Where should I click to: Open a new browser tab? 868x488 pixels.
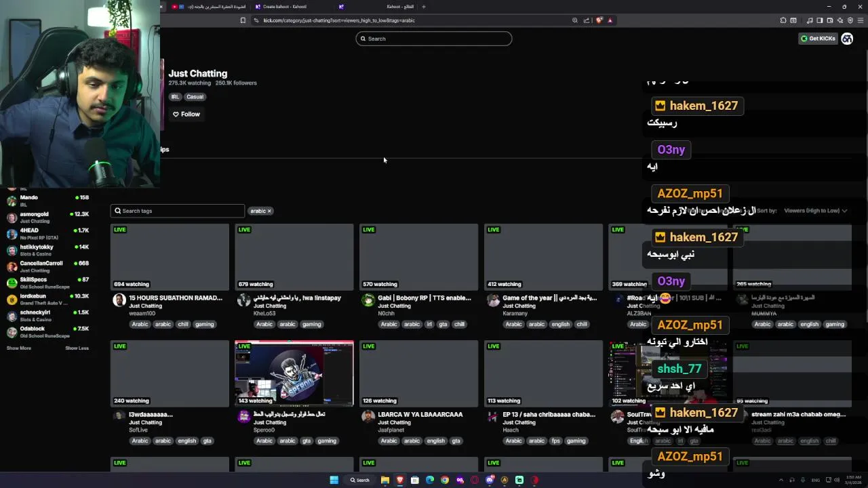[424, 7]
